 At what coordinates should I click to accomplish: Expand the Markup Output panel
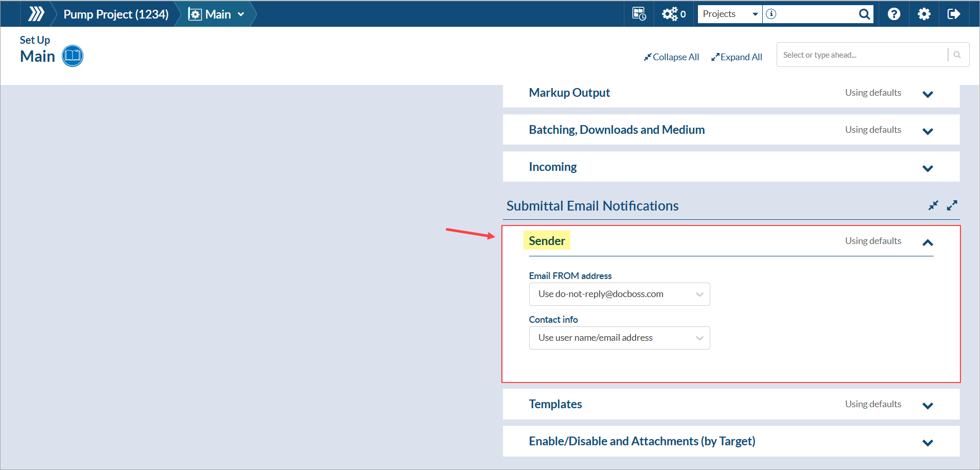927,94
